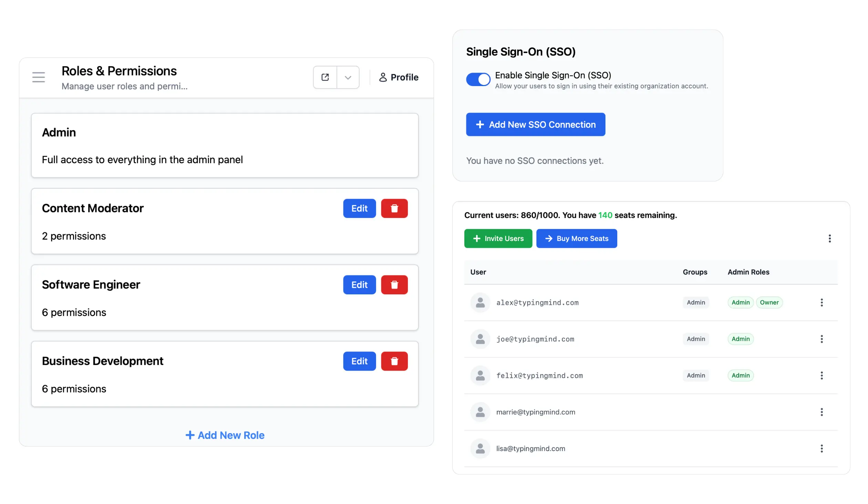Expand the chevron beside the share button

[x=348, y=77]
